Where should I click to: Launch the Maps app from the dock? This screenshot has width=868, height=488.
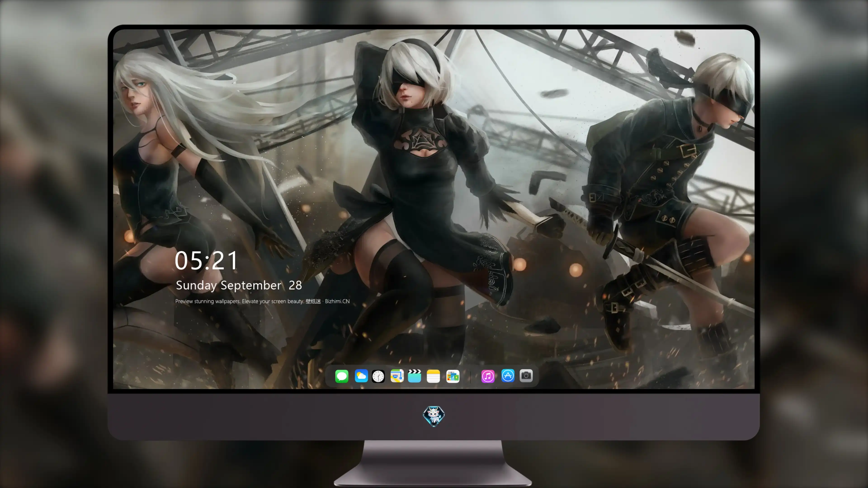pos(397,376)
